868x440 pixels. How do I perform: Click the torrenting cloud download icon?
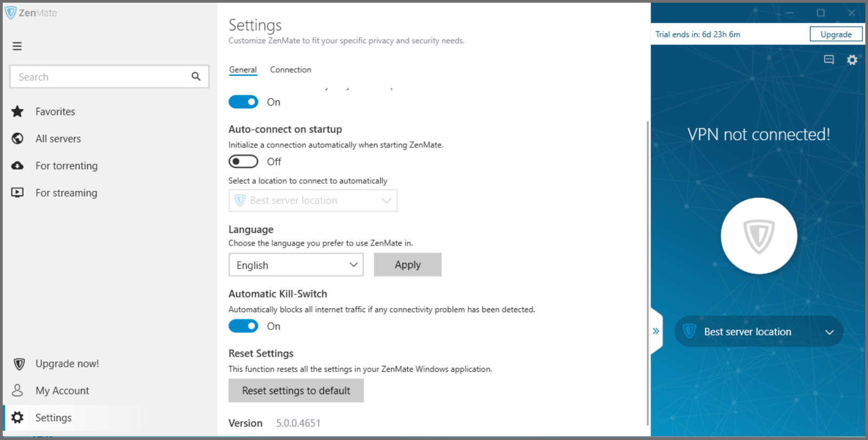tap(17, 166)
